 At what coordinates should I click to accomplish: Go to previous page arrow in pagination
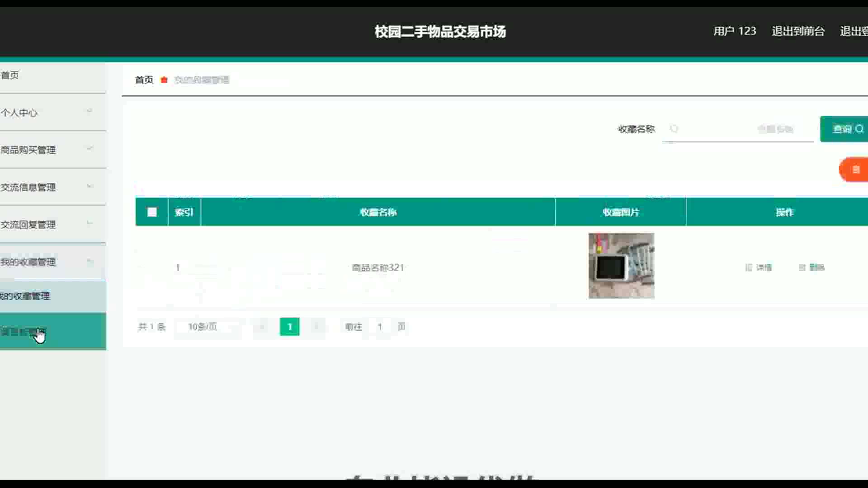pyautogui.click(x=262, y=327)
